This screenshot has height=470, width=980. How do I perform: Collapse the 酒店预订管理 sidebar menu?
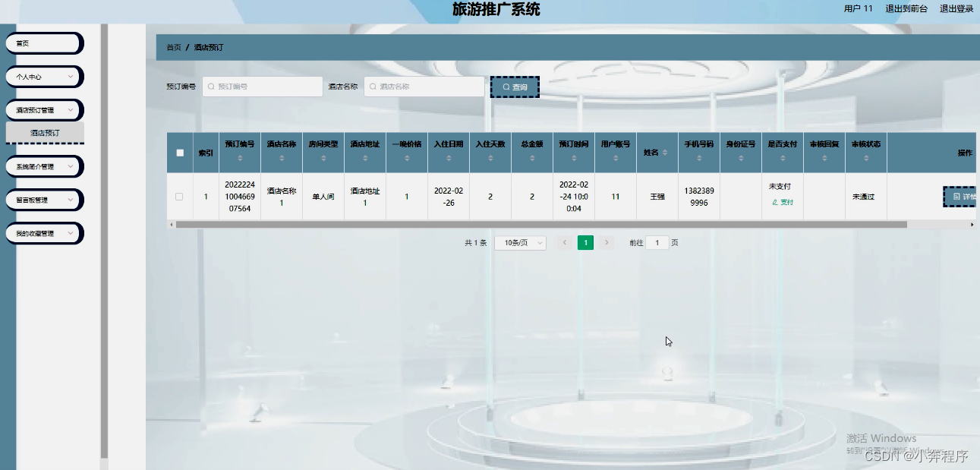point(44,110)
